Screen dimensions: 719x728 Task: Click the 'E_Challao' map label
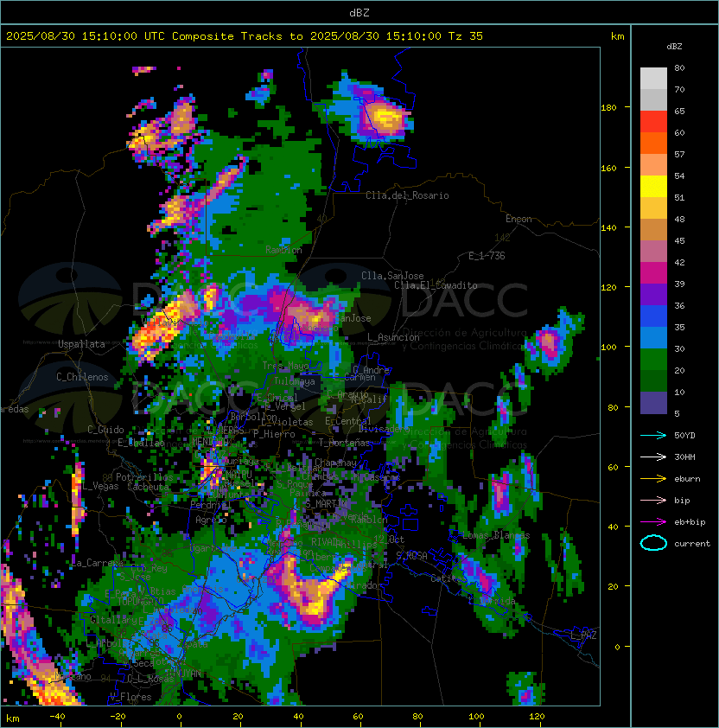(x=141, y=443)
